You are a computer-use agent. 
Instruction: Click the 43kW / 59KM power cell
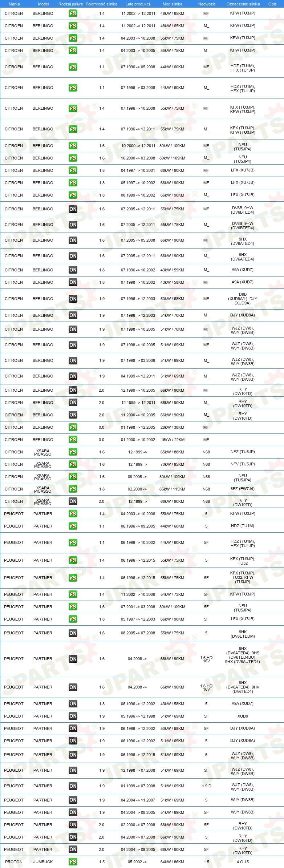(173, 270)
